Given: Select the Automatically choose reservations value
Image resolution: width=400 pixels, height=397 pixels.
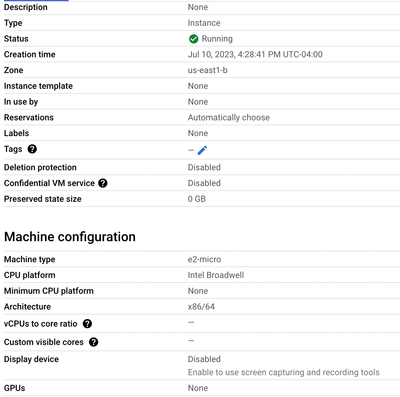Looking at the screenshot, I should (229, 118).
